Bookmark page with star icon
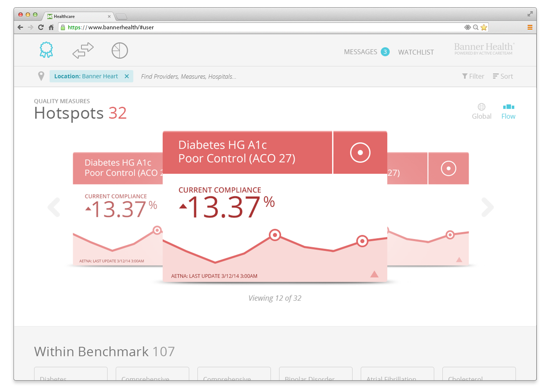 click(x=484, y=27)
